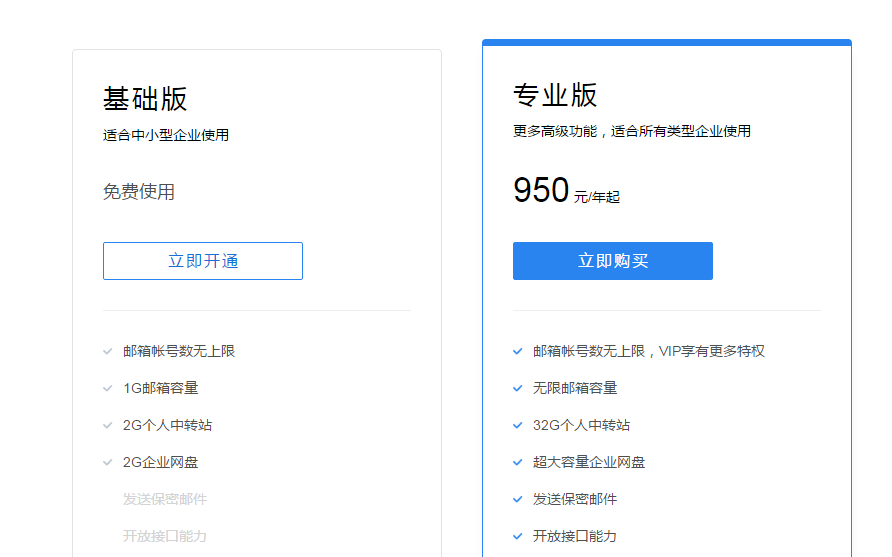The height and width of the screenshot is (557, 892).
Task: Click checkmark beside 邮箱帐号数无上限 in 基础版
Action: (x=108, y=352)
